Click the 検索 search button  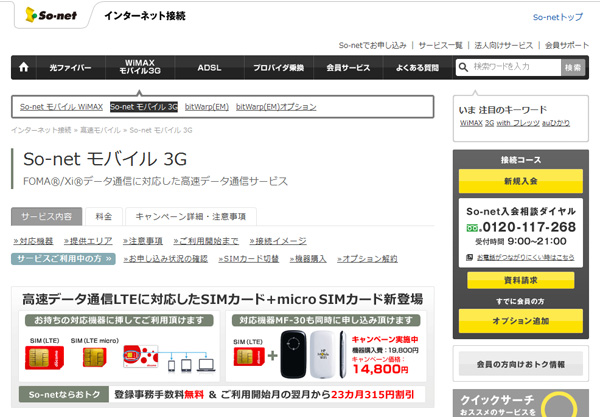(x=572, y=67)
